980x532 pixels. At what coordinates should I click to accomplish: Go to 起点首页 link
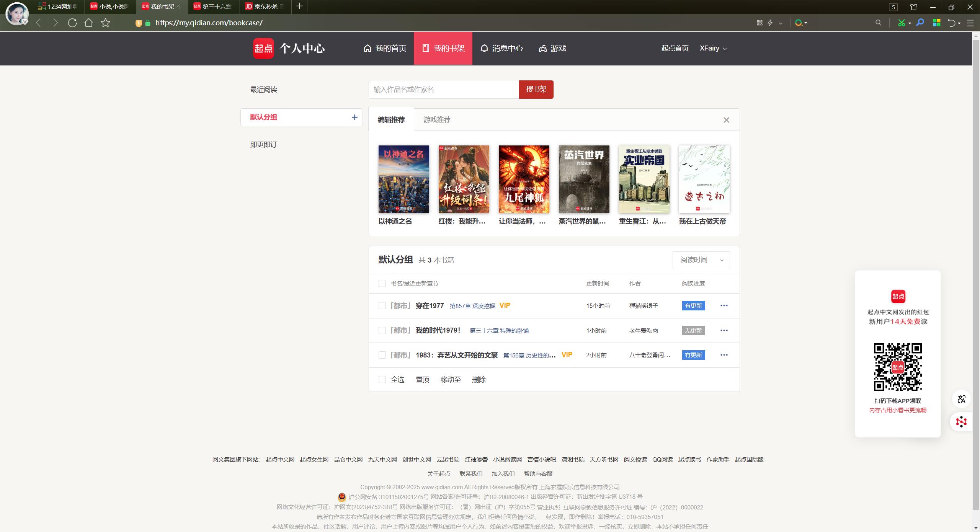tap(675, 48)
